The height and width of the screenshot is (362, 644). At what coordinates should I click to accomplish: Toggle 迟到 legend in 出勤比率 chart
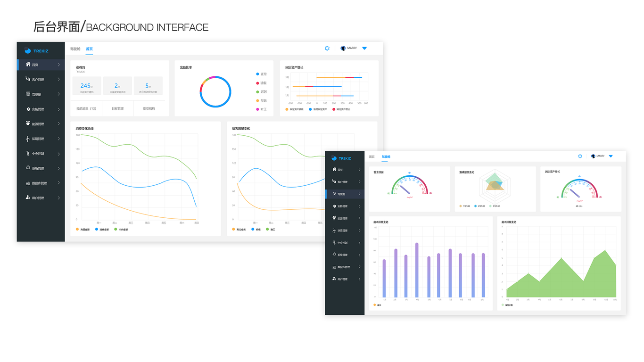[x=261, y=92]
